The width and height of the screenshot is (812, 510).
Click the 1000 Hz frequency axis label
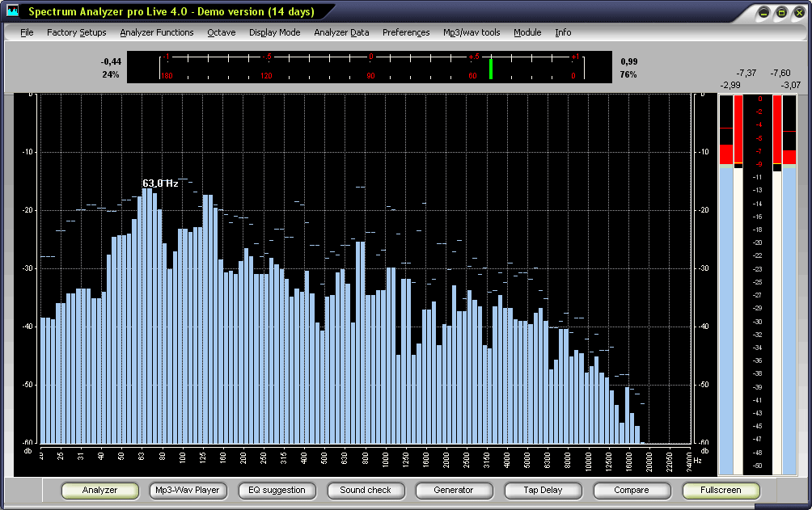(385, 459)
